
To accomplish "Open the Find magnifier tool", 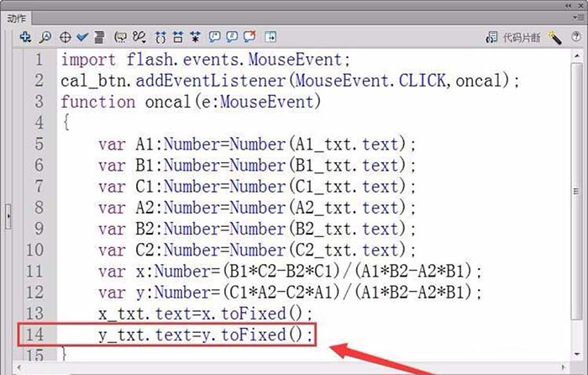I will tap(45, 37).
